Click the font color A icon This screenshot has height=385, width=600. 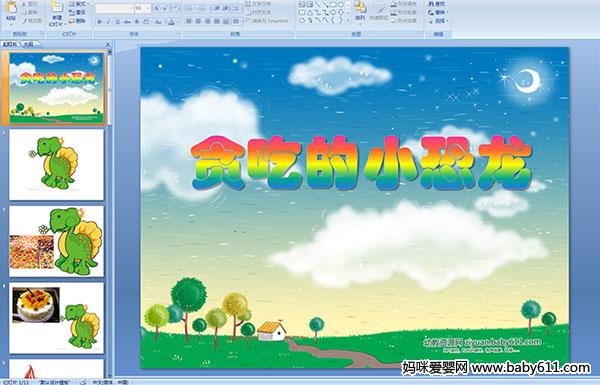pos(171,22)
